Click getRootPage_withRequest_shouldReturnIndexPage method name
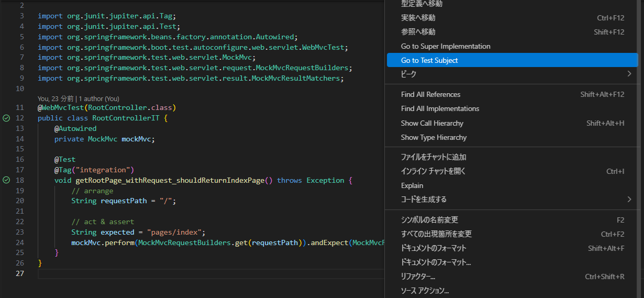Screen dimensions: 644x298 [x=170, y=180]
